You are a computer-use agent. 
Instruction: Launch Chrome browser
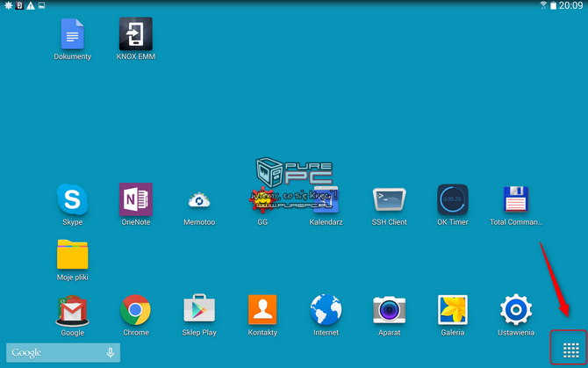point(135,310)
